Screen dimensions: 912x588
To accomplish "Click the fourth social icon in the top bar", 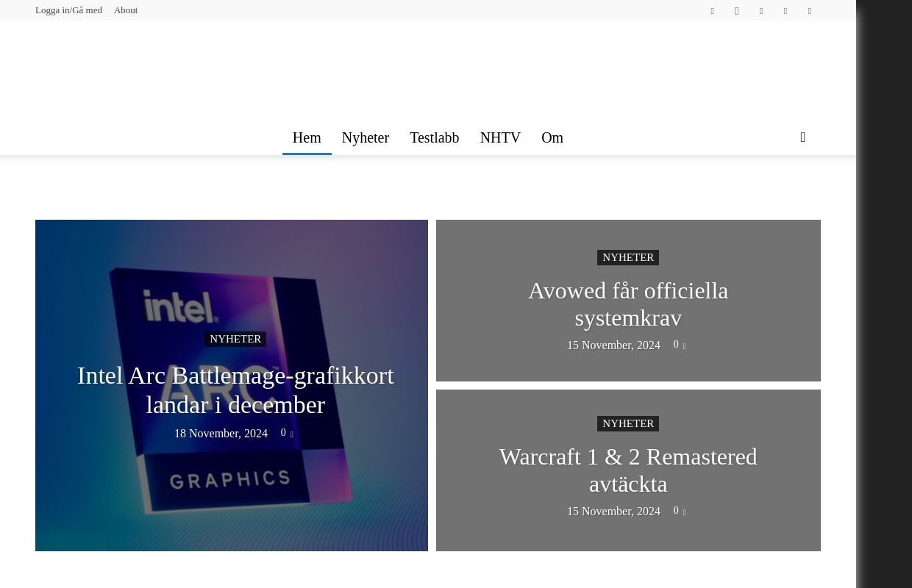I will (x=785, y=11).
